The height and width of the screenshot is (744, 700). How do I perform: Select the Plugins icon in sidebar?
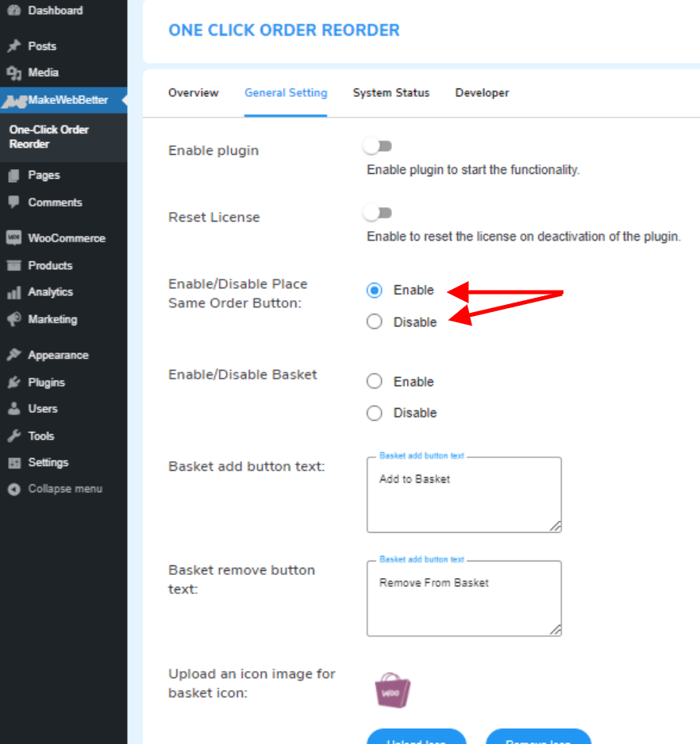(12, 382)
